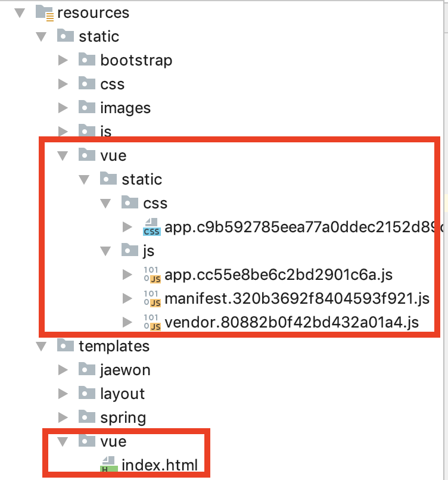Collapse the js folder inside vue static
Viewport: 448px width, 480px height.
pyautogui.click(x=105, y=251)
